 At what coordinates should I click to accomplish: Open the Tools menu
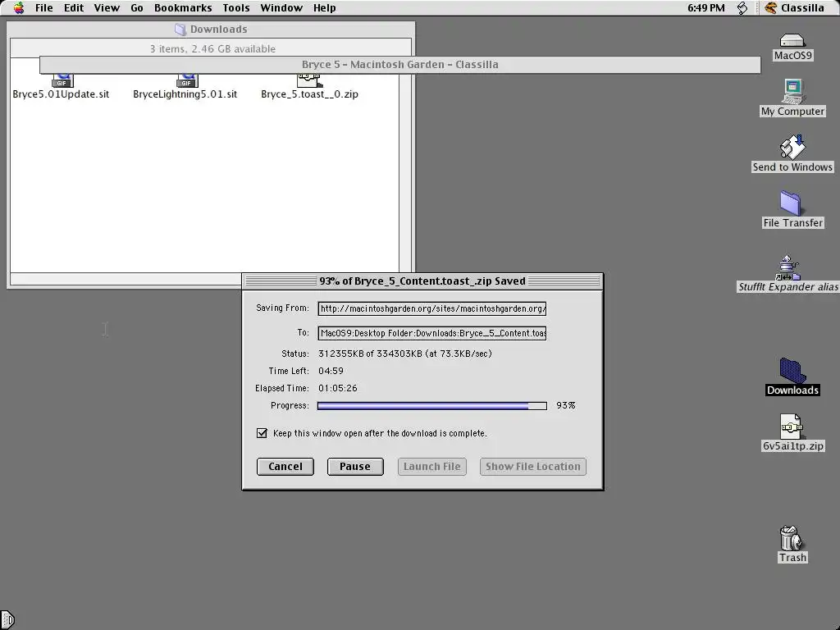(x=236, y=8)
